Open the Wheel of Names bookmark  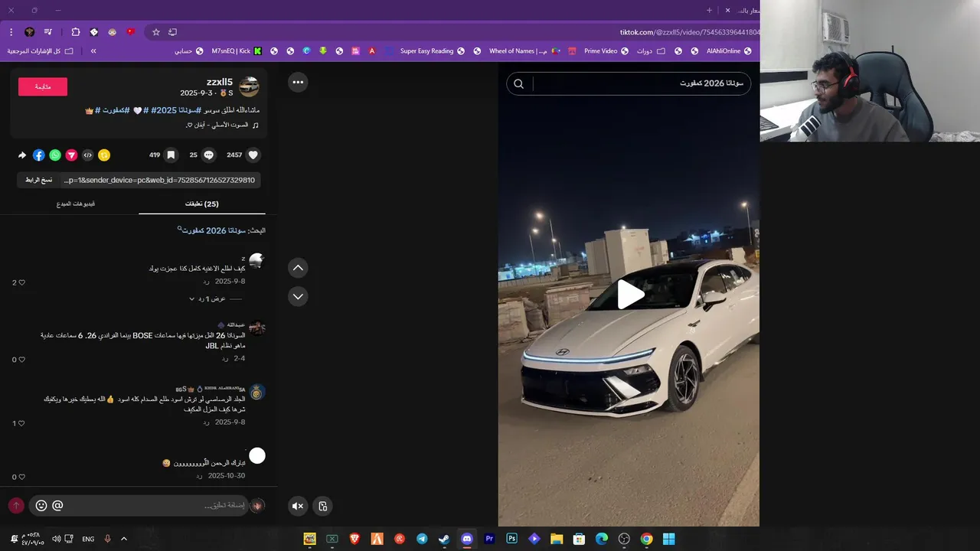point(524,51)
